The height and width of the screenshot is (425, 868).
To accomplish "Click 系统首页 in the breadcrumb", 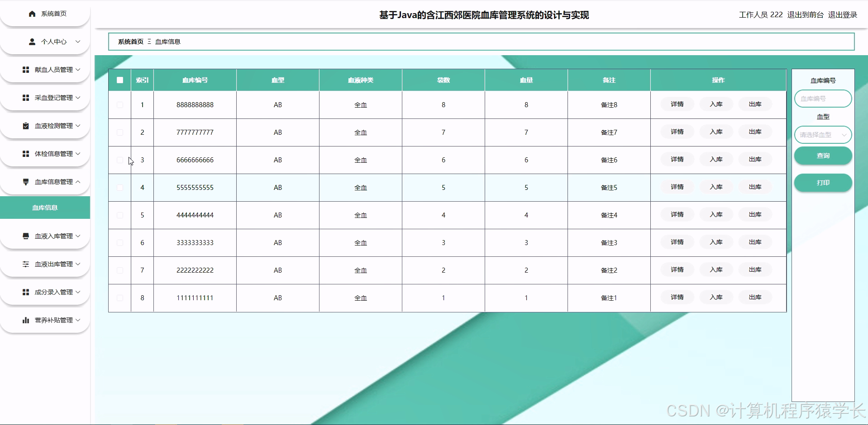I will [130, 42].
